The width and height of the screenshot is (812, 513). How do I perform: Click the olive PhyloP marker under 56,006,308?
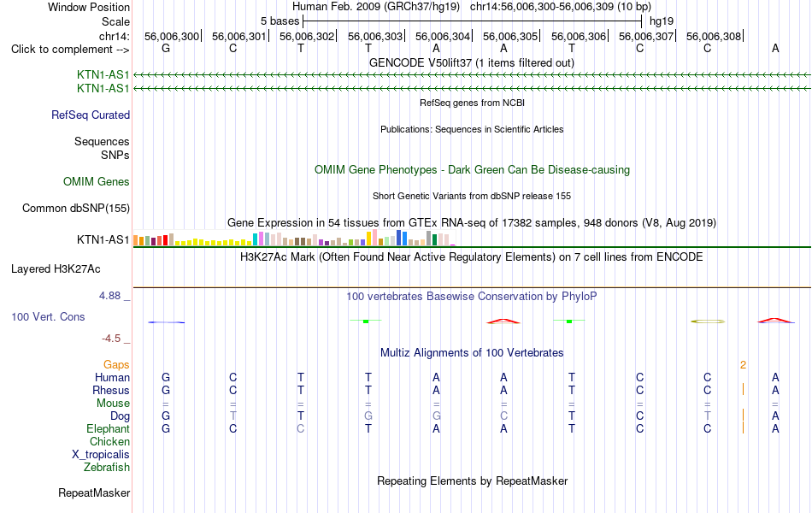pyautogui.click(x=708, y=321)
